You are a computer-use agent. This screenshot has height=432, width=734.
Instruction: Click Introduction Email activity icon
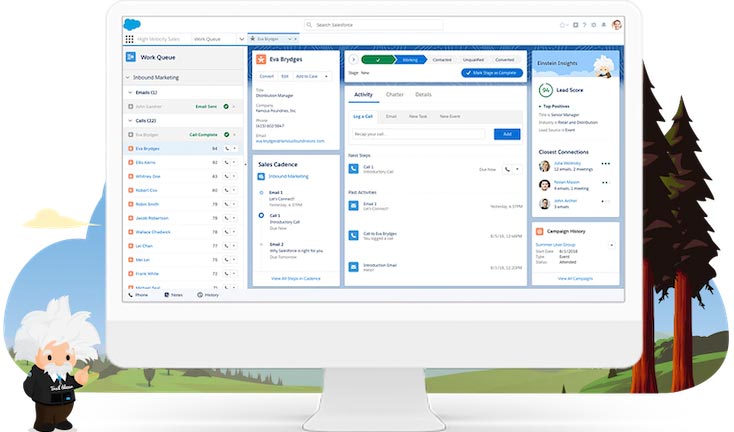point(353,267)
